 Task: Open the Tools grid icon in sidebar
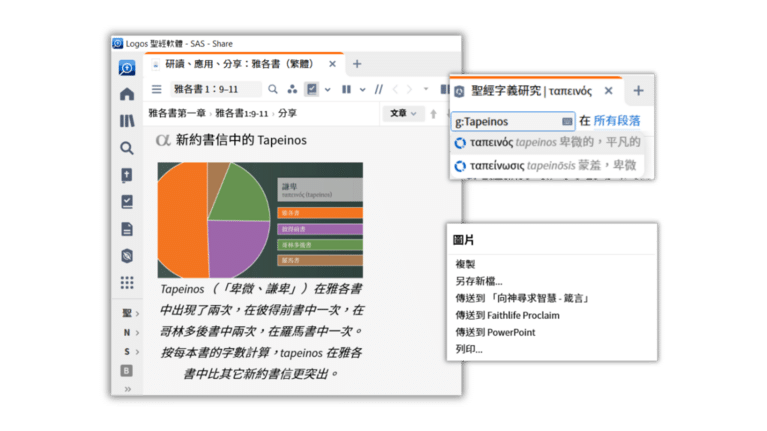point(127,283)
